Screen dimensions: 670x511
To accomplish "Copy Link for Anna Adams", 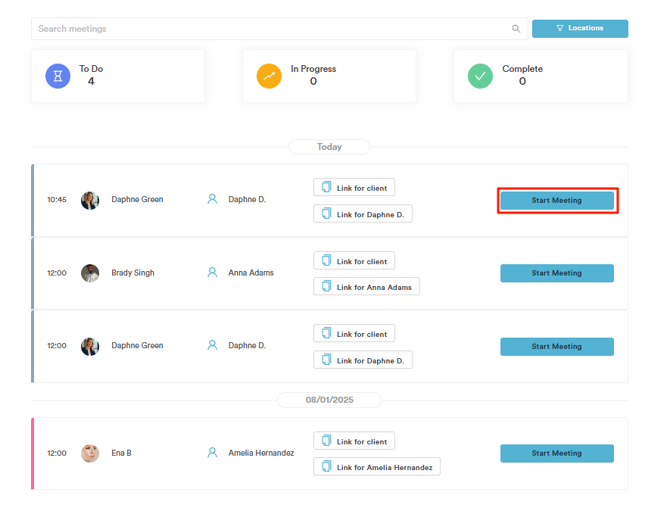I will coord(367,287).
